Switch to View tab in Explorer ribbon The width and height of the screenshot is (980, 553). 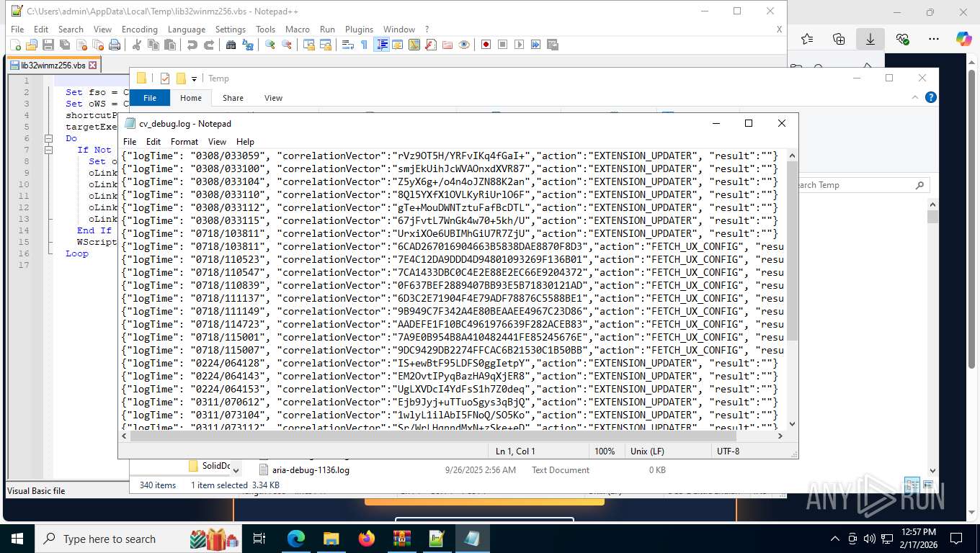(273, 98)
